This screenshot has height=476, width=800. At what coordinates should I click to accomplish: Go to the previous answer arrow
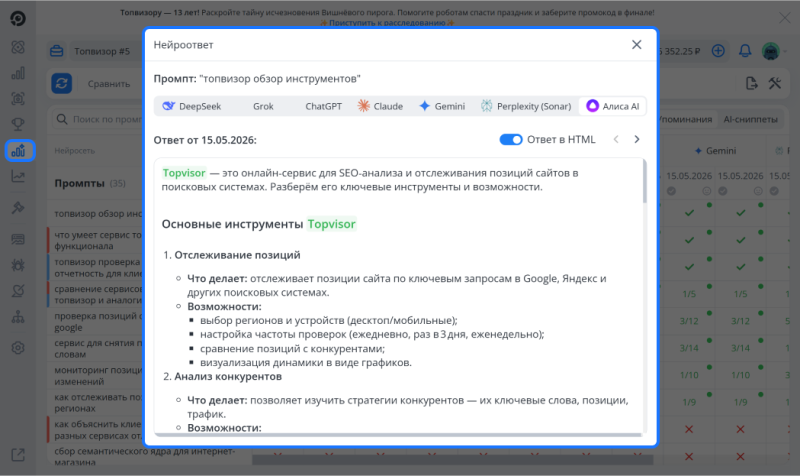(x=616, y=139)
